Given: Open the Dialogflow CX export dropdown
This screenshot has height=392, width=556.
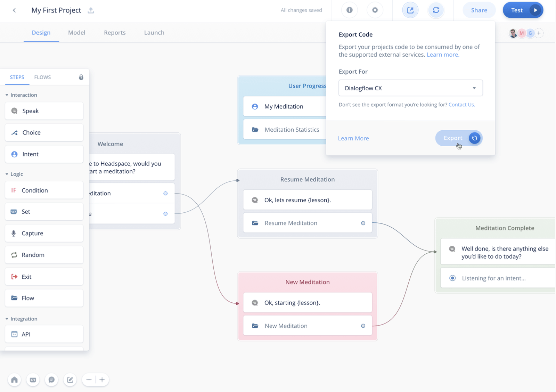Looking at the screenshot, I should tap(410, 88).
